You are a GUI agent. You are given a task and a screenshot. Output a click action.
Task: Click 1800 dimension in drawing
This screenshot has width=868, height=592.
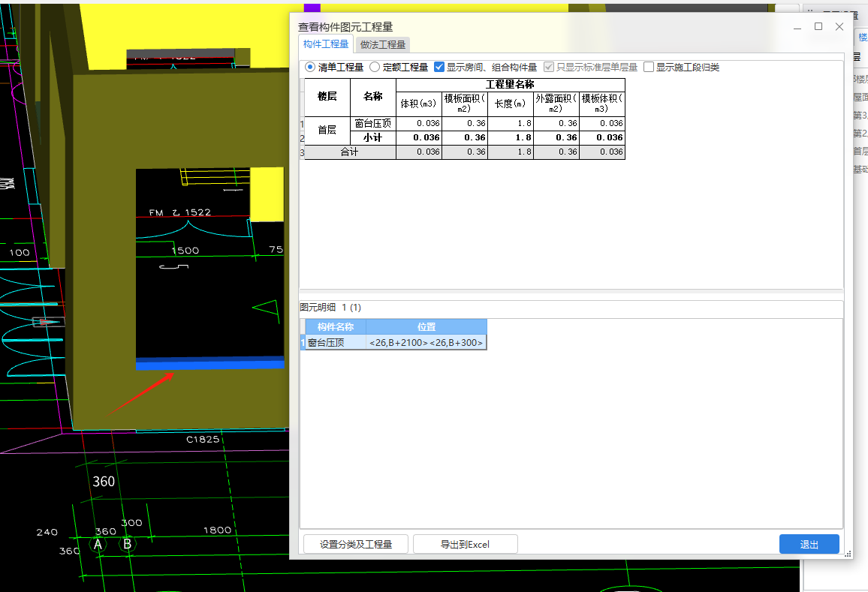[x=218, y=530]
